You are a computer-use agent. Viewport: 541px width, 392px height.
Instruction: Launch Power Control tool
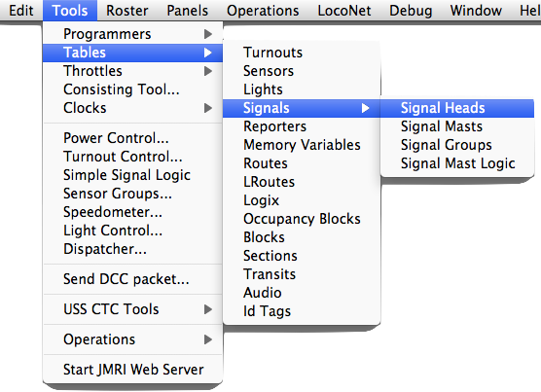[133, 138]
